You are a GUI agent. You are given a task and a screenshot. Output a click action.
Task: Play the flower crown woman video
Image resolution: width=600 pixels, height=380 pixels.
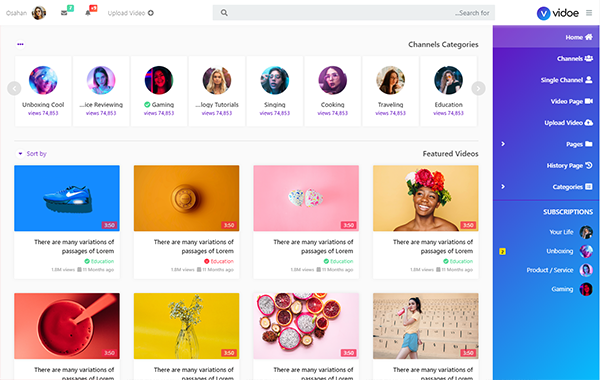pos(426,198)
